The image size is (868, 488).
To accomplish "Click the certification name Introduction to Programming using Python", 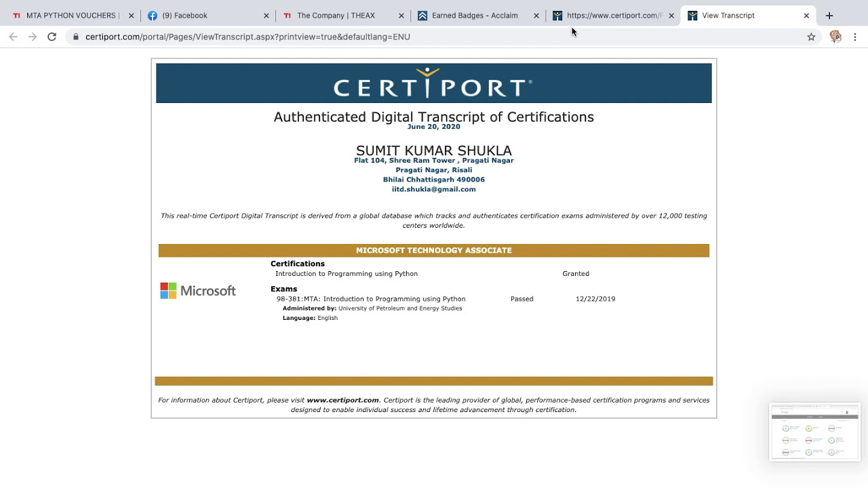I will point(347,274).
